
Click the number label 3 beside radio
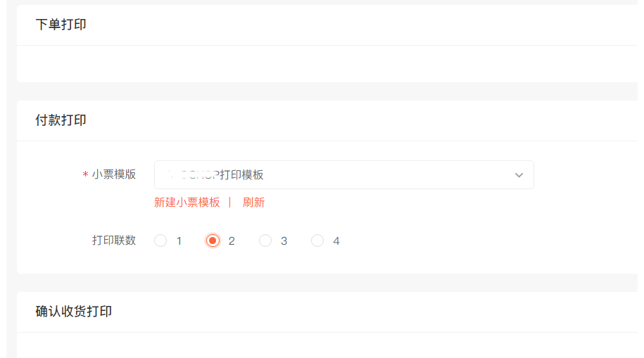pyautogui.click(x=284, y=241)
